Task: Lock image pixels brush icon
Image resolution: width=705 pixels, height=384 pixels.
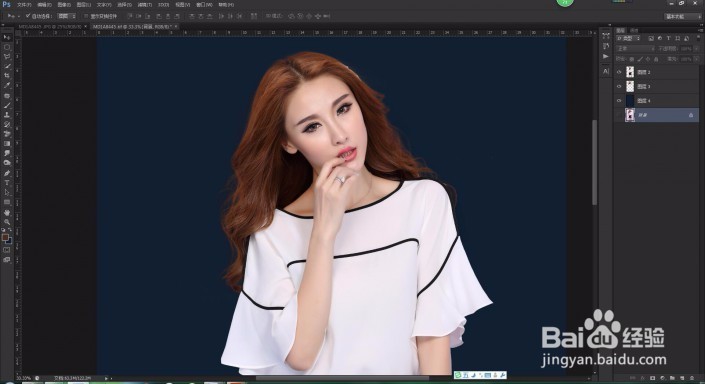Action: [640, 59]
